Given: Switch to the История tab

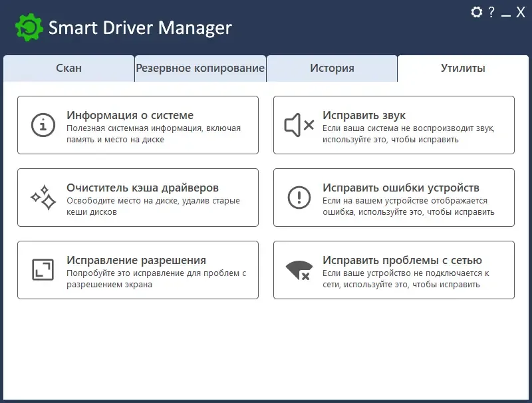Looking at the screenshot, I should (x=332, y=67).
